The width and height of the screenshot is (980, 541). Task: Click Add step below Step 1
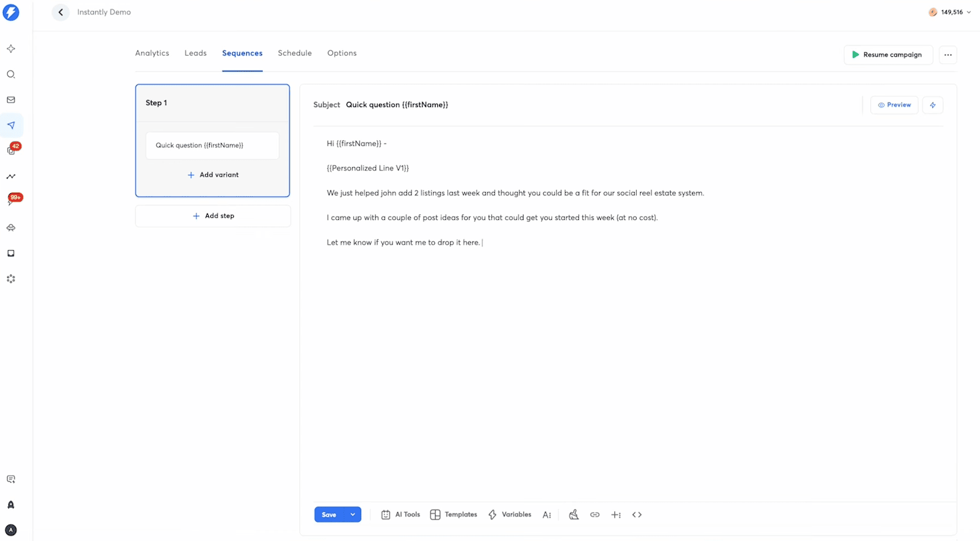213,215
